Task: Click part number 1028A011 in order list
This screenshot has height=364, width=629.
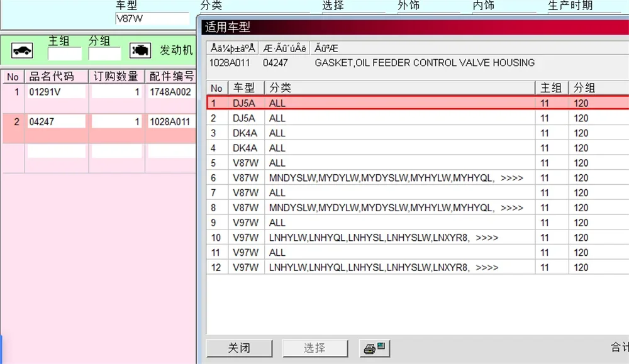Action: click(170, 121)
